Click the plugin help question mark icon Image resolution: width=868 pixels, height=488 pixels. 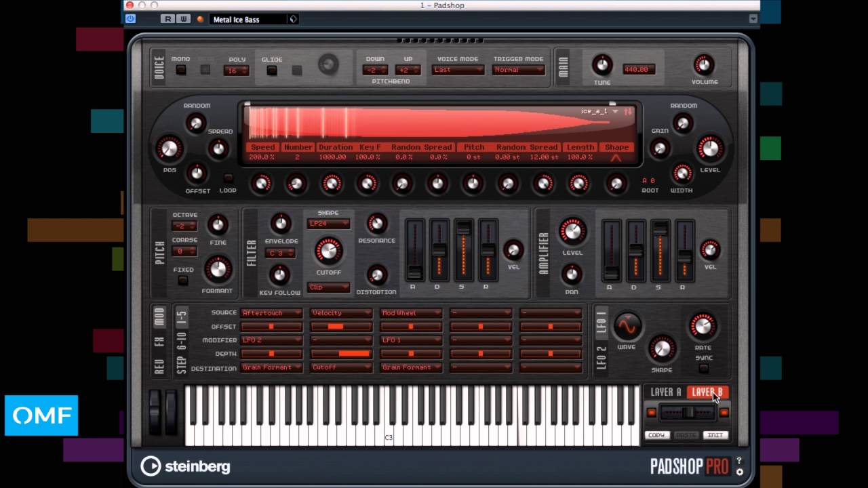tap(739, 461)
